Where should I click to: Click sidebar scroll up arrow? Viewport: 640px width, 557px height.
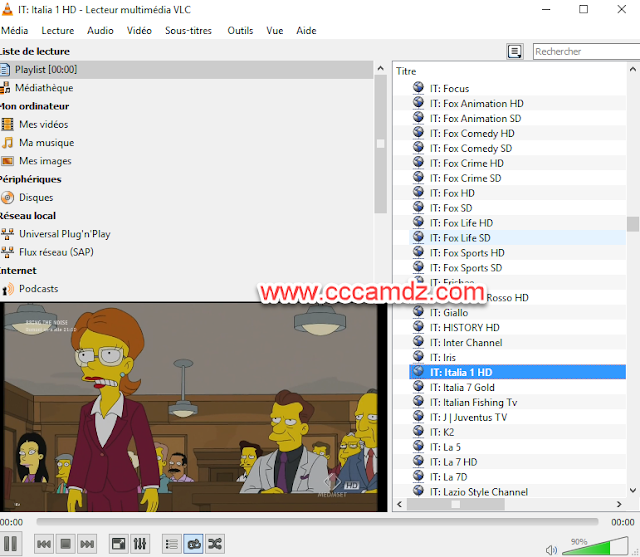click(380, 69)
